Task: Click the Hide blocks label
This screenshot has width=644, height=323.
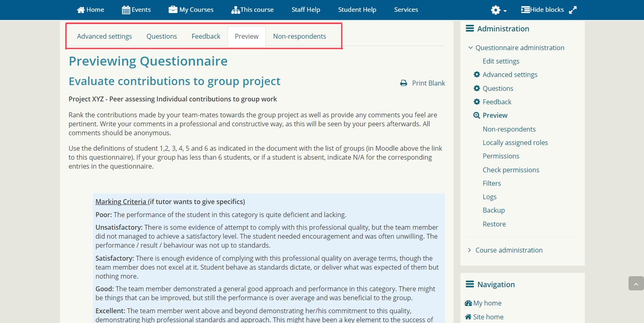Action: point(547,10)
